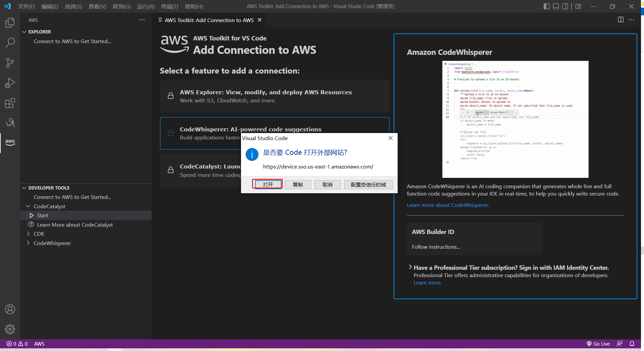This screenshot has height=351, width=644.
Task: Click the notifications bell in status bar
Action: click(x=632, y=344)
